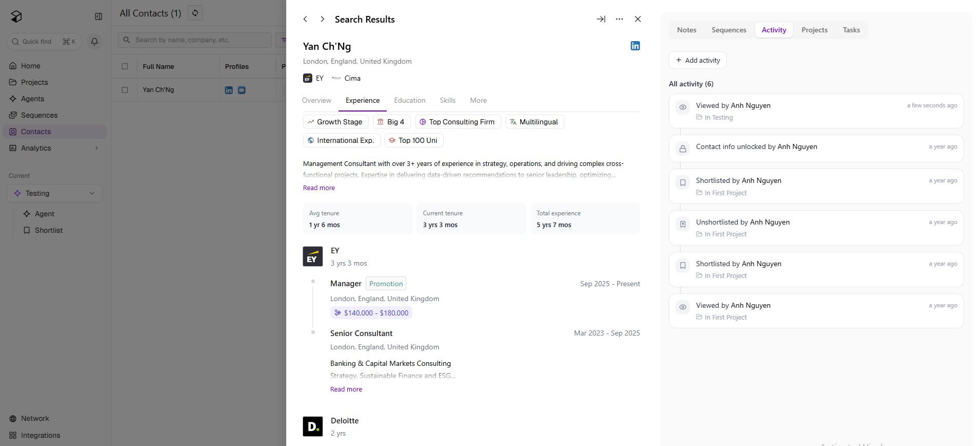The image size is (980, 446).
Task: Select the Activity tab
Action: (774, 30)
